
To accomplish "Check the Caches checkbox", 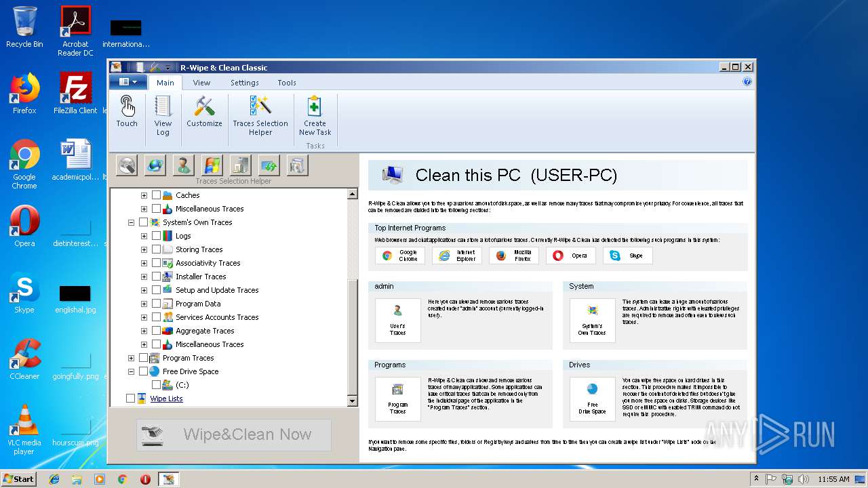I will tap(156, 195).
